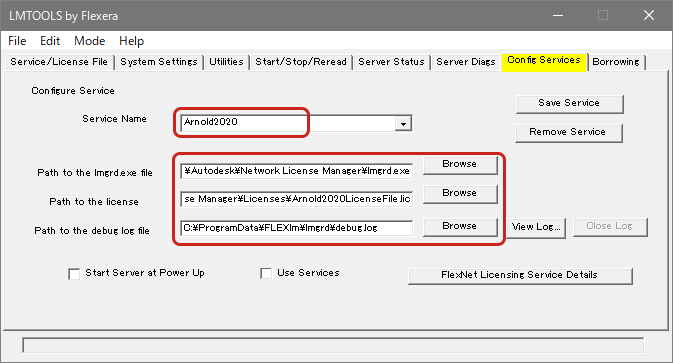Image resolution: width=673 pixels, height=363 pixels.
Task: Switch to Borrowing tab
Action: tap(616, 62)
